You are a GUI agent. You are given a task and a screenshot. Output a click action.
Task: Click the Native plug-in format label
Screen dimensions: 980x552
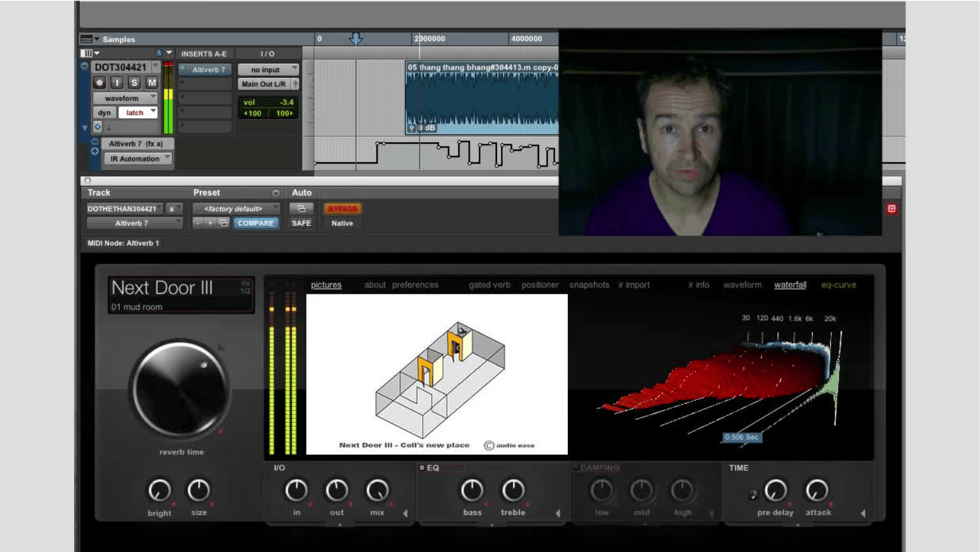(342, 223)
